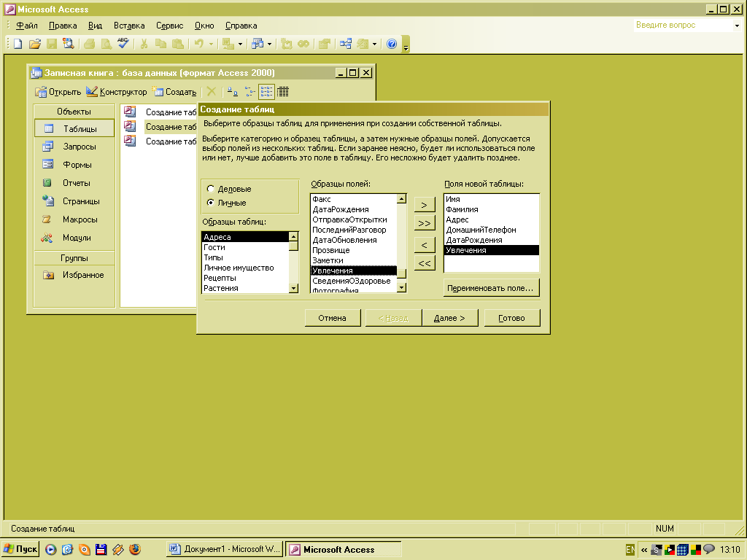Click the Paste toolbar icon
This screenshot has height=560, width=747.
tap(178, 44)
